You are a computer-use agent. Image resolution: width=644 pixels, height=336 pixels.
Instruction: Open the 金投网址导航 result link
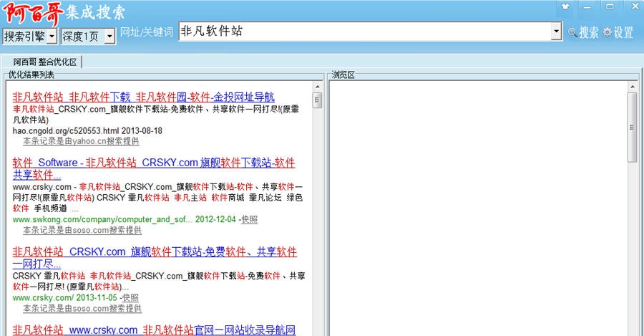(144, 97)
